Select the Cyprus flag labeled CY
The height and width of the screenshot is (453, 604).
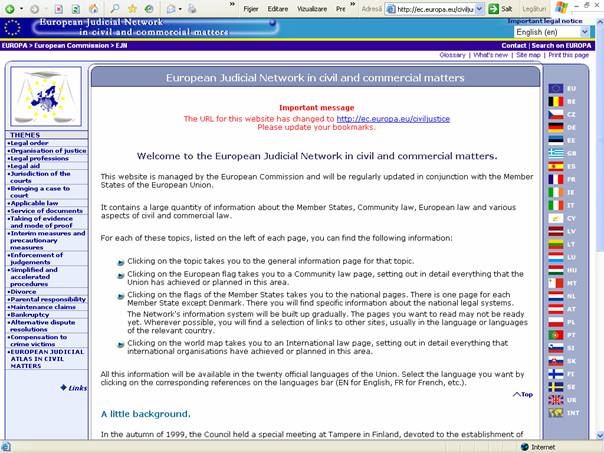(x=556, y=218)
